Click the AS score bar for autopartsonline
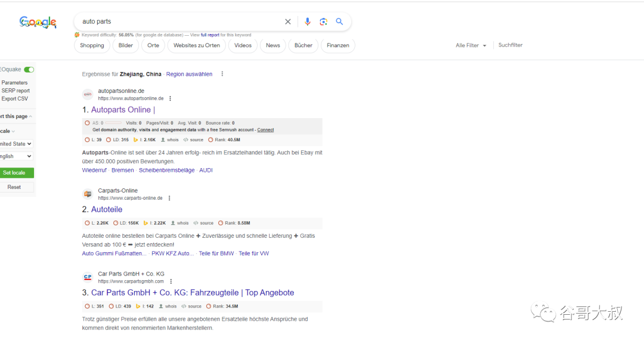644x341 pixels. pyautogui.click(x=113, y=123)
